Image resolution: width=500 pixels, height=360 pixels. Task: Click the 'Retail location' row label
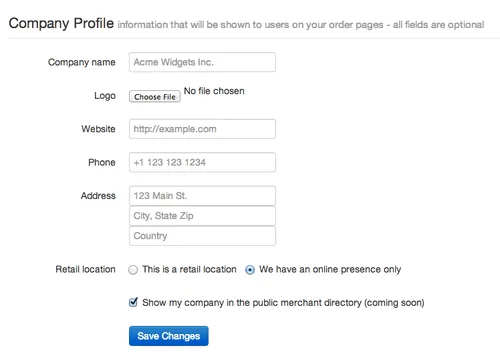tap(85, 269)
